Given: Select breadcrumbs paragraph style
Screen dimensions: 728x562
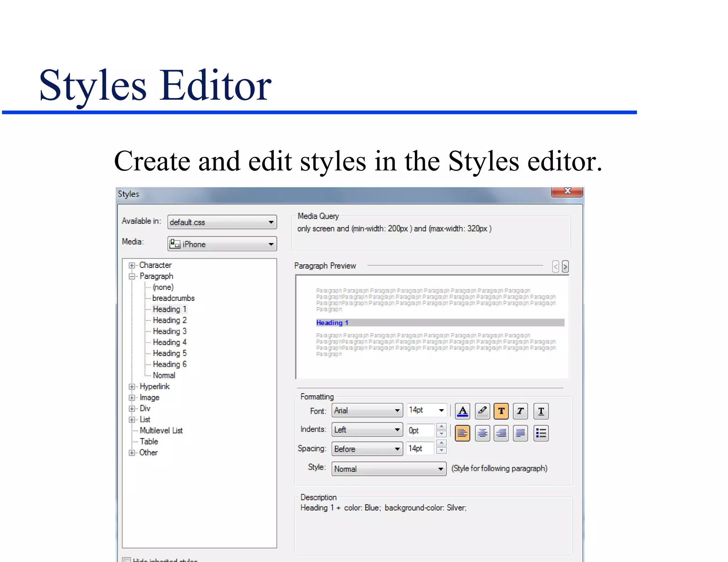Looking at the screenshot, I should click(173, 298).
